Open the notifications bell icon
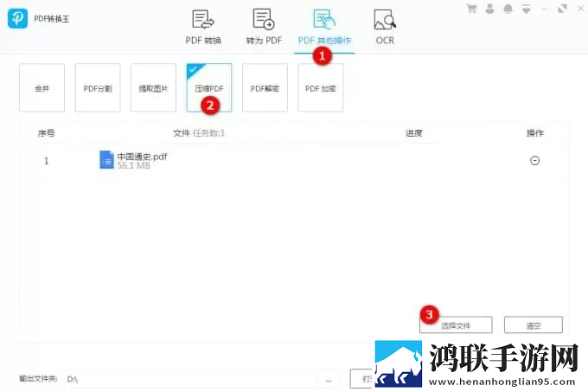Viewport: 588px width, 392px height. [x=508, y=9]
